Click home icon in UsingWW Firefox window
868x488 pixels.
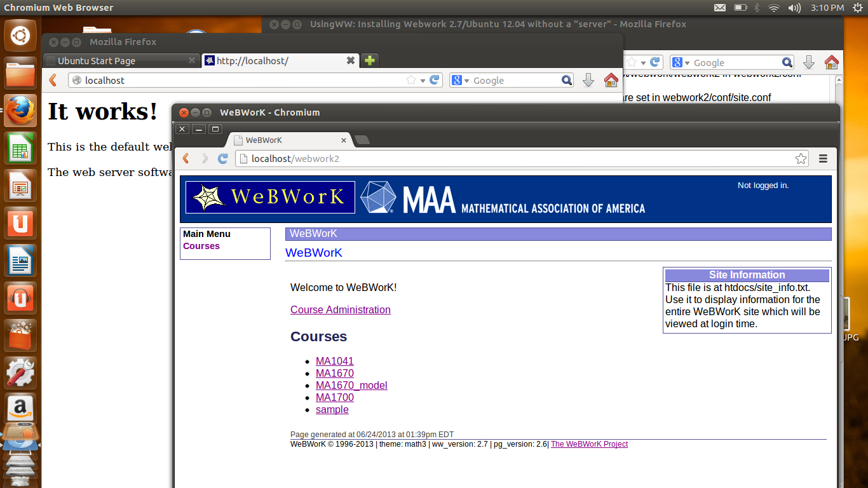coord(831,62)
